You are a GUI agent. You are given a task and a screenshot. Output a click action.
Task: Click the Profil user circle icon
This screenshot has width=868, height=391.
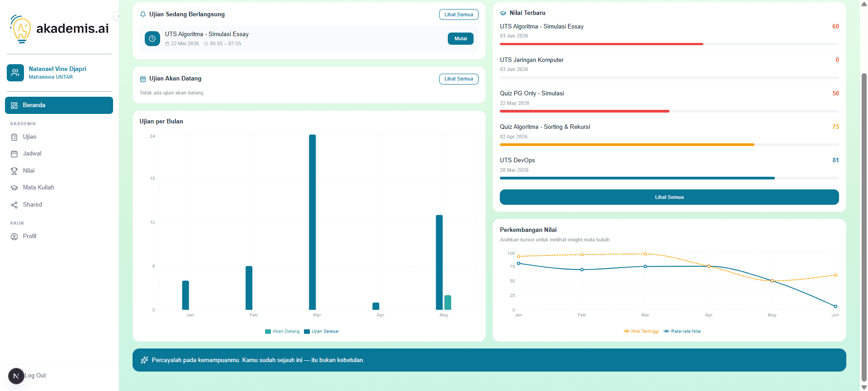pyautogui.click(x=14, y=236)
